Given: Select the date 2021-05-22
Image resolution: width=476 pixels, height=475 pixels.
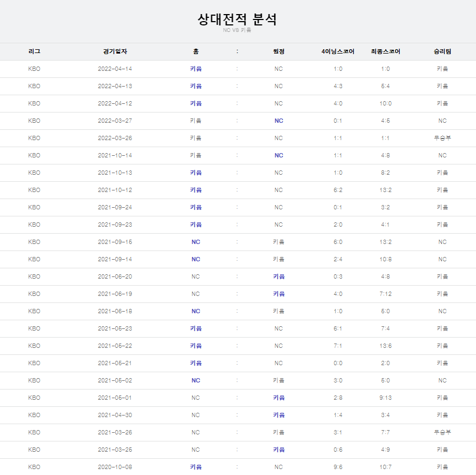Looking at the screenshot, I should click(x=115, y=346).
